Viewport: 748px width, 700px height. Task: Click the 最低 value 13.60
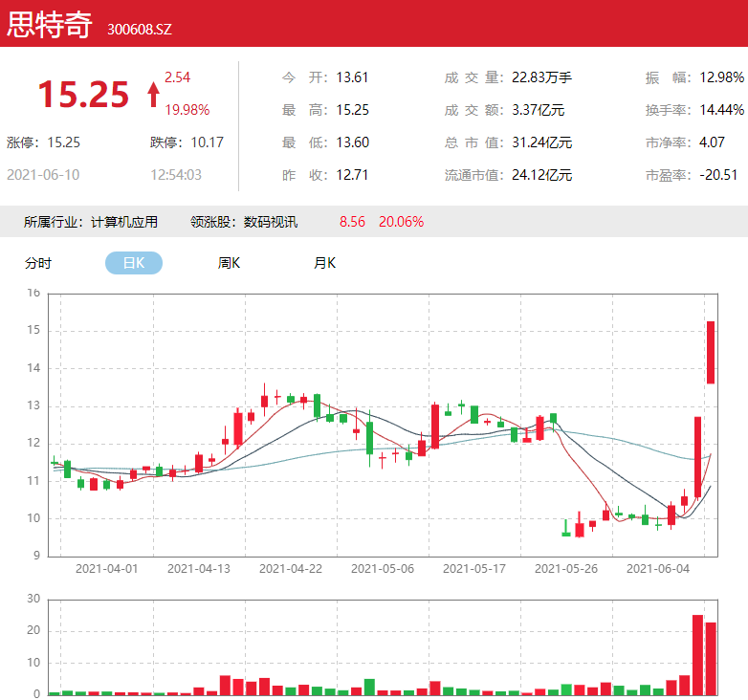[353, 142]
